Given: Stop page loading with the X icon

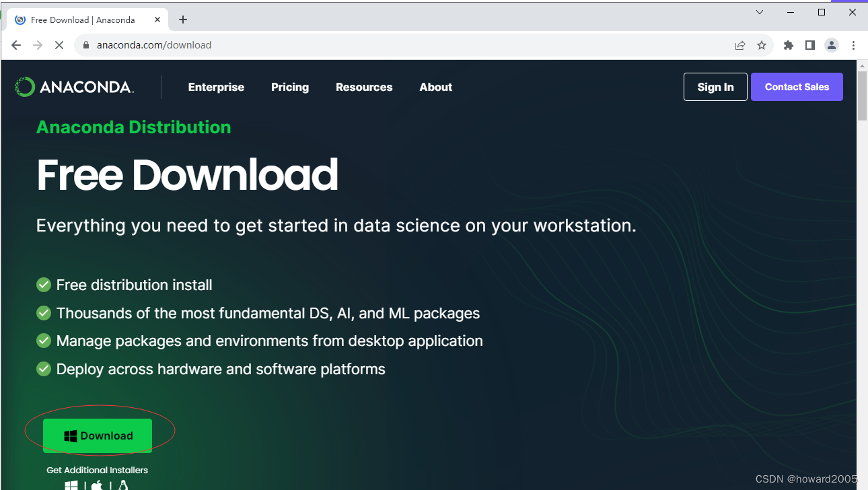Looking at the screenshot, I should 59,45.
